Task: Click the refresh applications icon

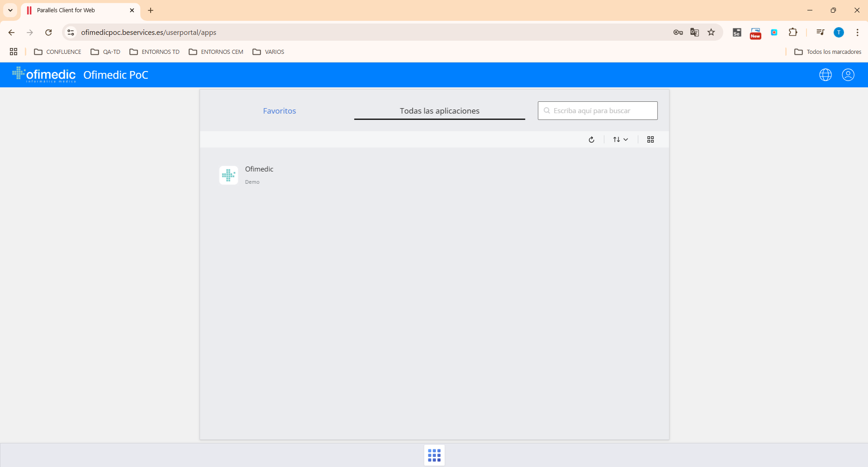Action: coord(591,139)
